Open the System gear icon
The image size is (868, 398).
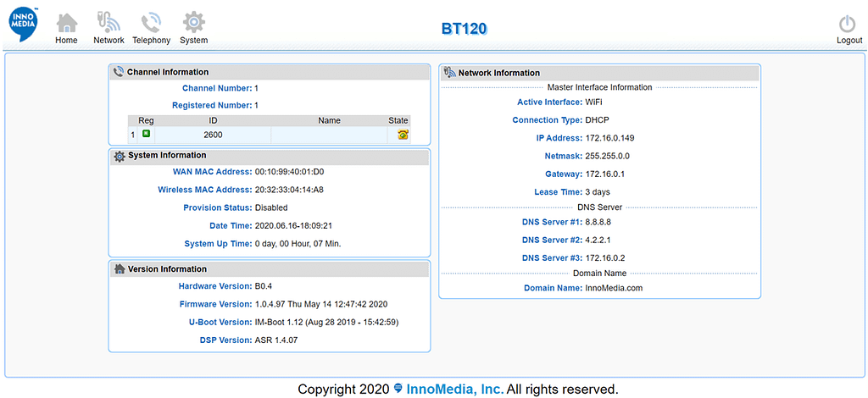click(x=194, y=23)
